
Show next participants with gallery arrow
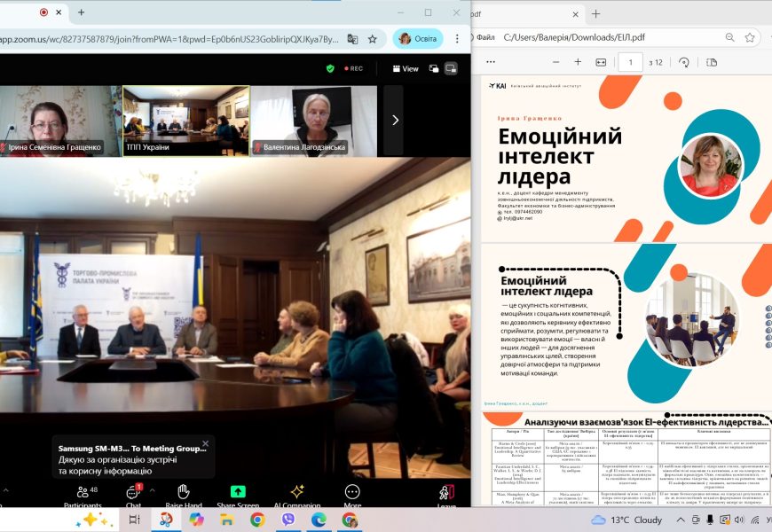(395, 120)
